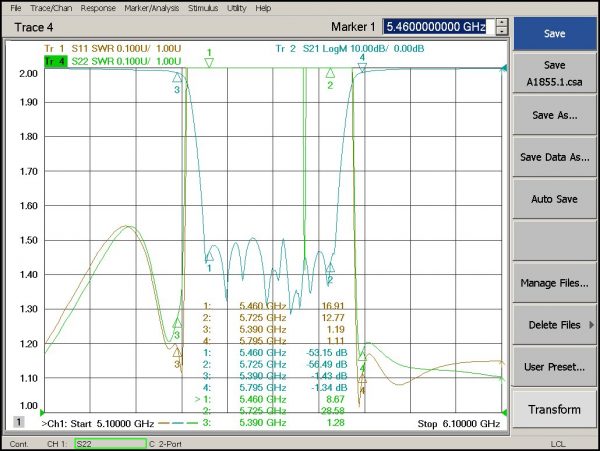
Task: Click the -53.15 dB marker readout
Action: click(x=327, y=352)
